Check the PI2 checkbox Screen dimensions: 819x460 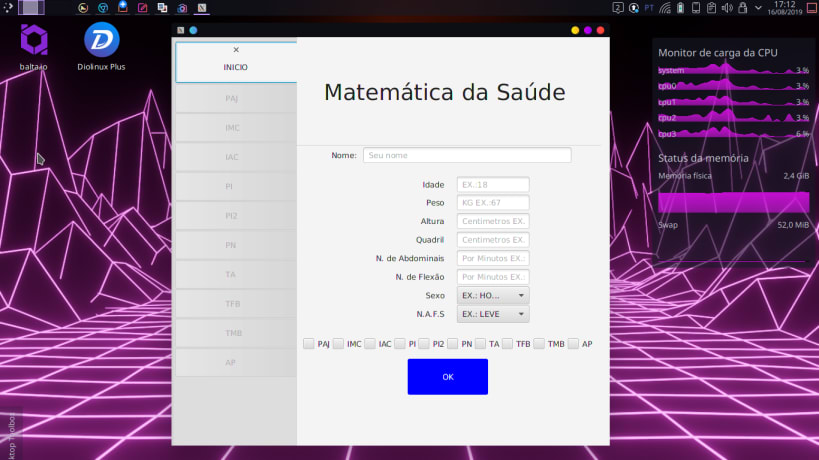[424, 344]
